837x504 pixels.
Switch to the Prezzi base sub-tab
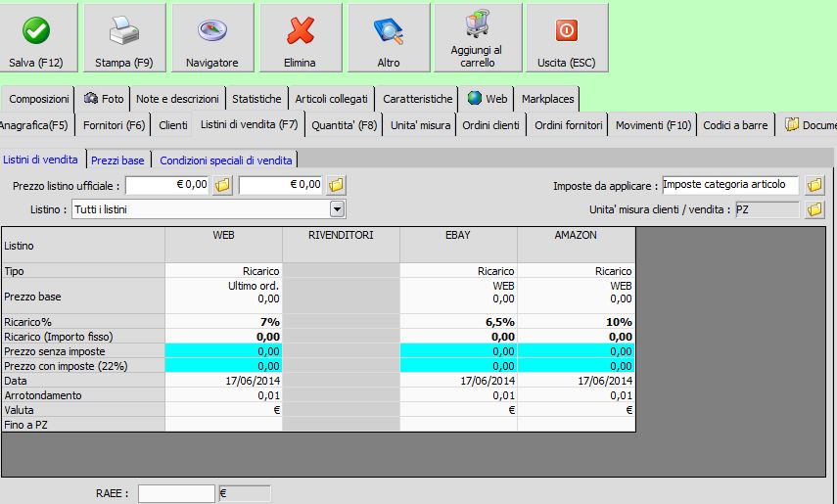click(x=117, y=160)
